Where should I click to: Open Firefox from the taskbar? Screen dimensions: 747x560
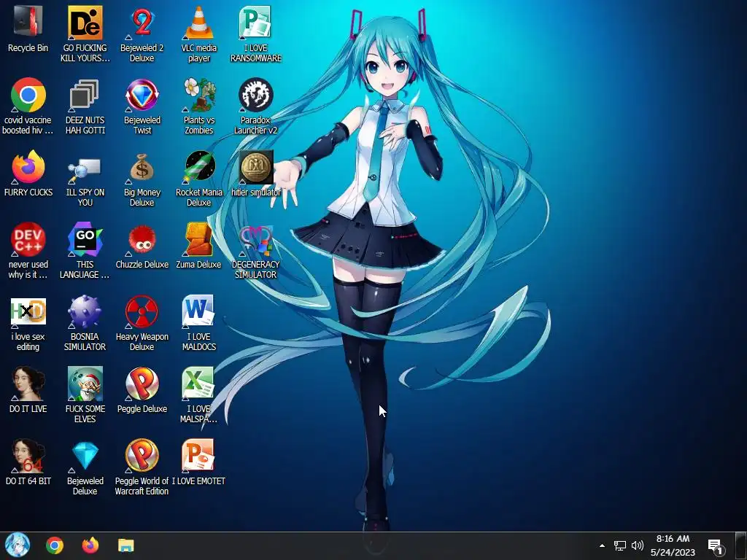point(90,545)
